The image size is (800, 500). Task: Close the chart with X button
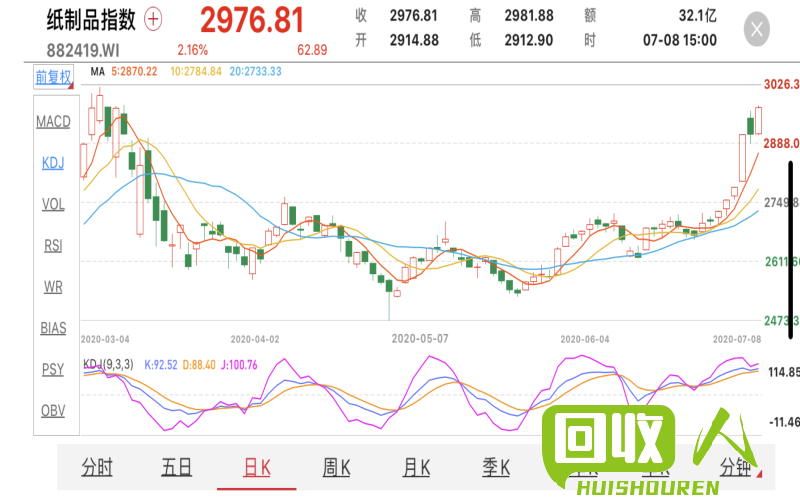(757, 29)
